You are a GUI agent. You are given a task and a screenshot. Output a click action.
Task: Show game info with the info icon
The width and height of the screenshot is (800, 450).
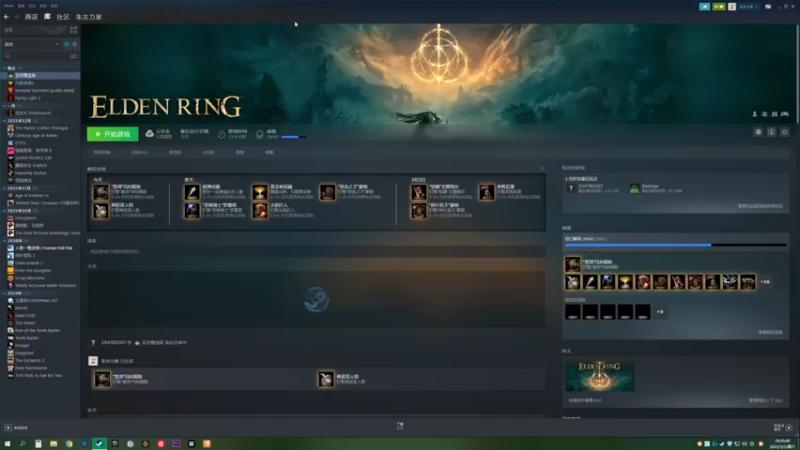[771, 132]
